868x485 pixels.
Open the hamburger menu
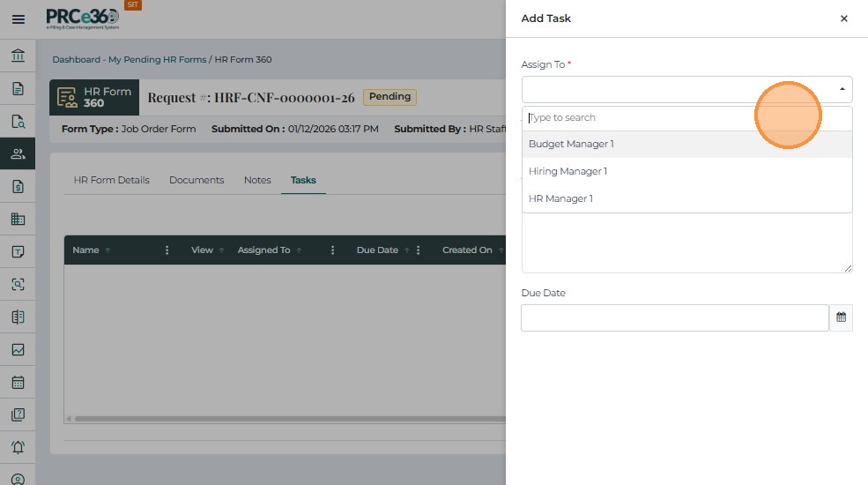click(x=19, y=19)
